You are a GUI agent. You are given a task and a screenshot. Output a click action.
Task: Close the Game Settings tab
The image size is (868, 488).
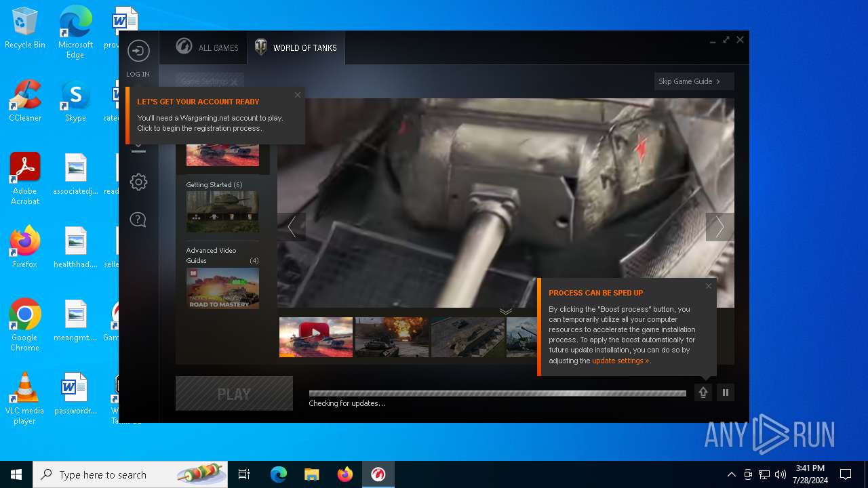point(234,82)
